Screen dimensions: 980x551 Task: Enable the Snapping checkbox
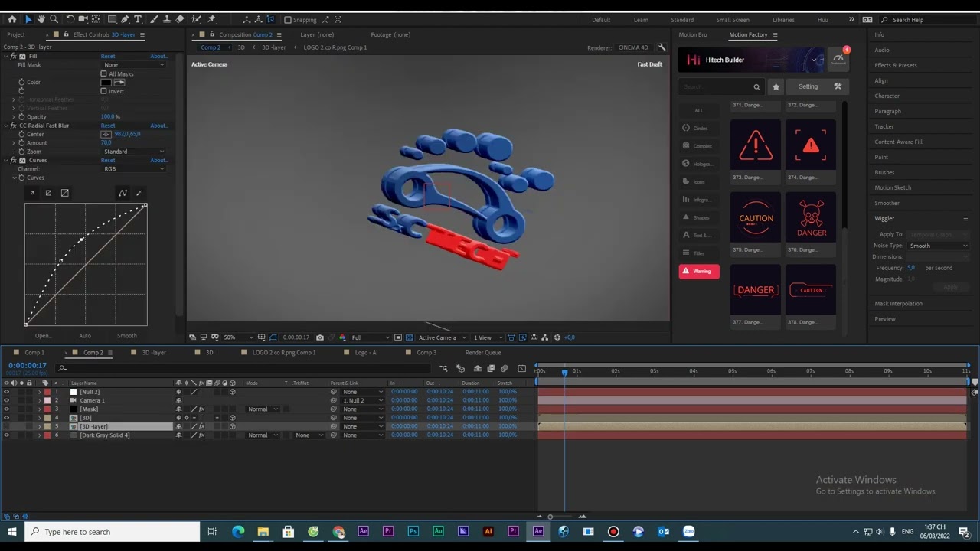pos(287,20)
